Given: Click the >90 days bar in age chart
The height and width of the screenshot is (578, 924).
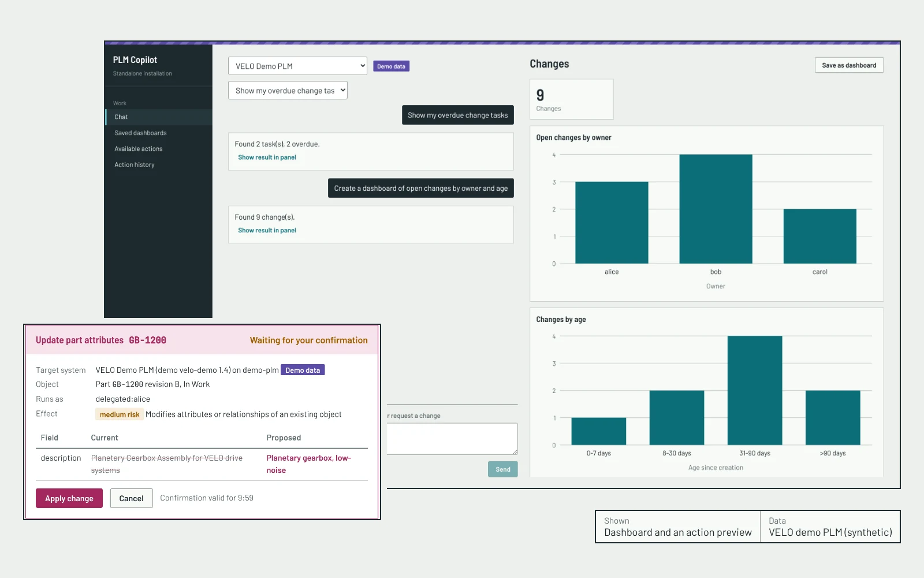Looking at the screenshot, I should point(833,417).
